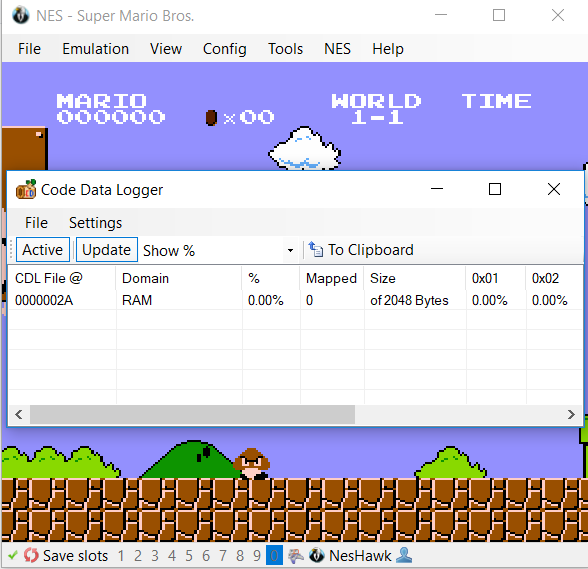588x569 pixels.
Task: Click the 0x02 column header
Action: tap(554, 278)
